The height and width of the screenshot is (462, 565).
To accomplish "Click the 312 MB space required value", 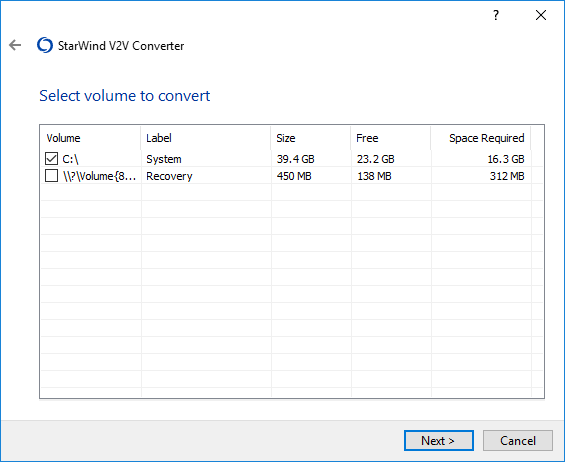I will pos(507,176).
